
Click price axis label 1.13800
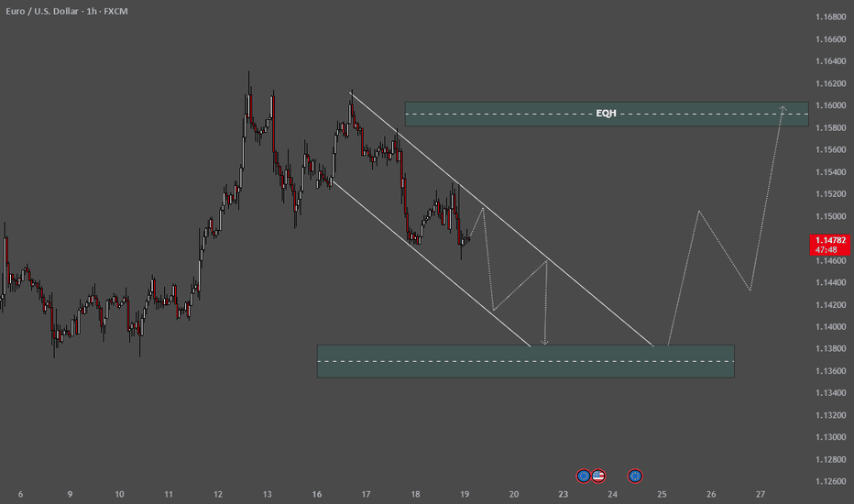click(830, 348)
